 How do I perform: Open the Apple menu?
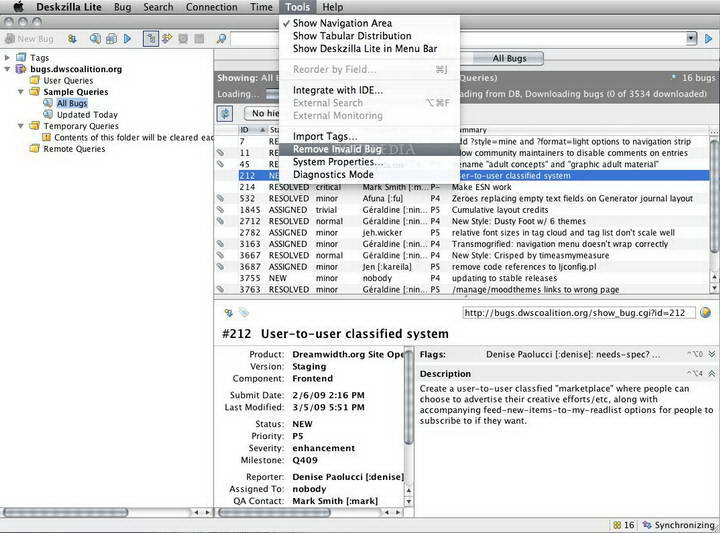18,7
